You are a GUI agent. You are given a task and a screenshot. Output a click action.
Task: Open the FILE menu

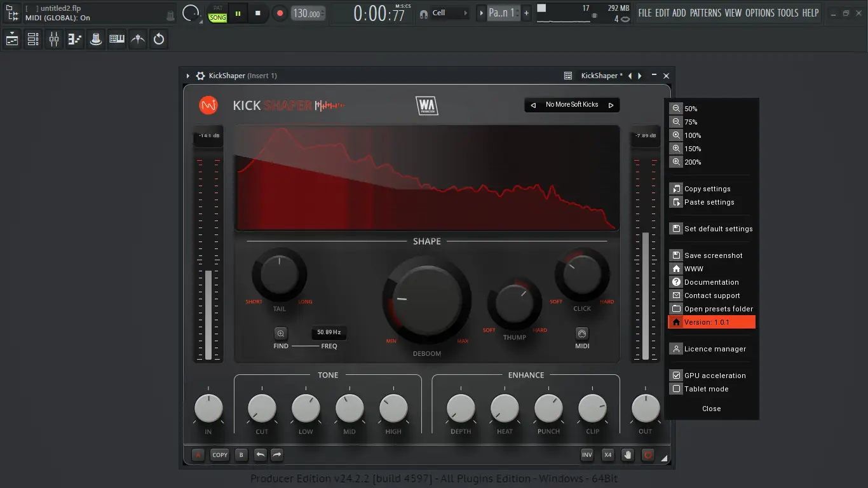(x=645, y=13)
